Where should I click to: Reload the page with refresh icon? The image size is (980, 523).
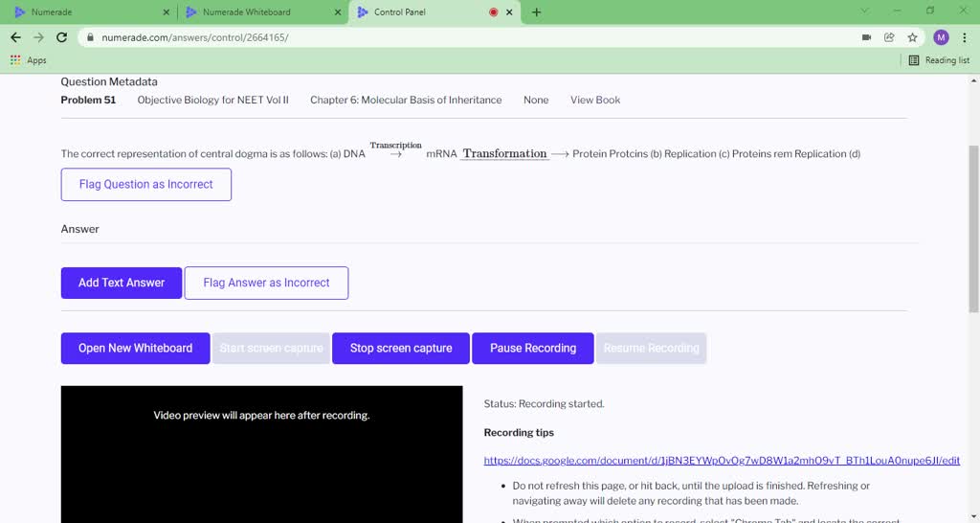62,37
